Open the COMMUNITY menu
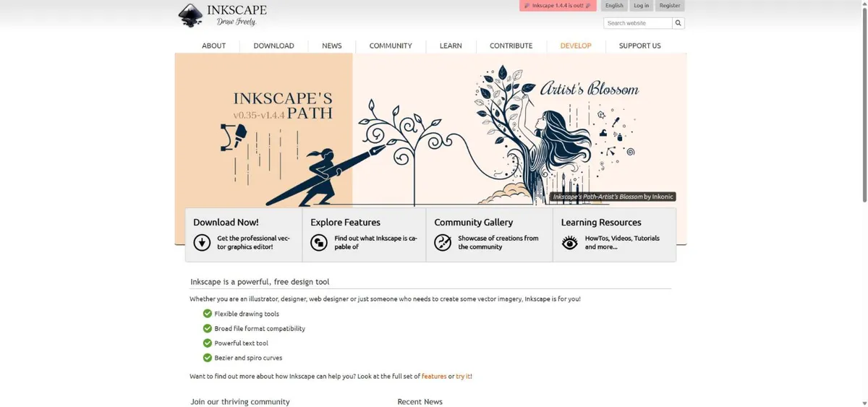 pos(391,46)
